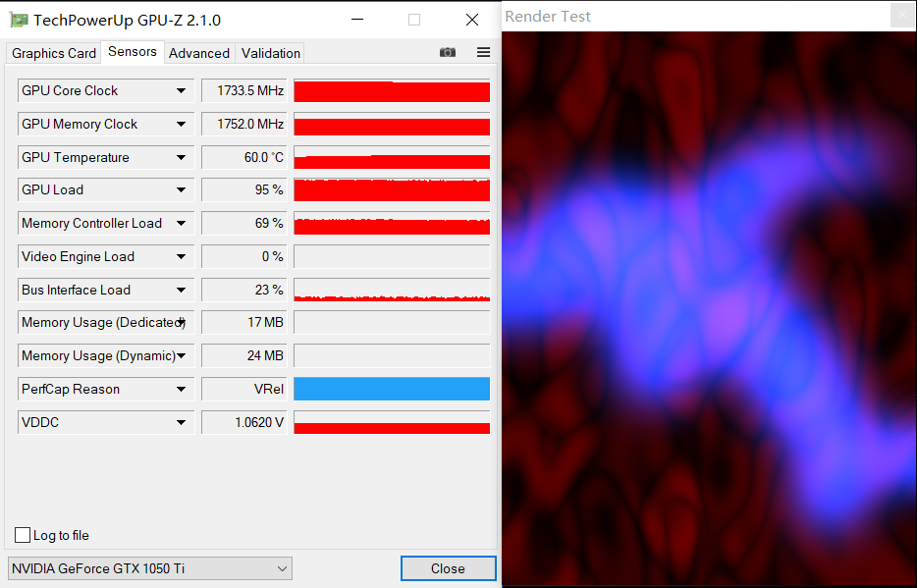Minimize the GPU-Z window
The image size is (917, 588).
coord(357,20)
